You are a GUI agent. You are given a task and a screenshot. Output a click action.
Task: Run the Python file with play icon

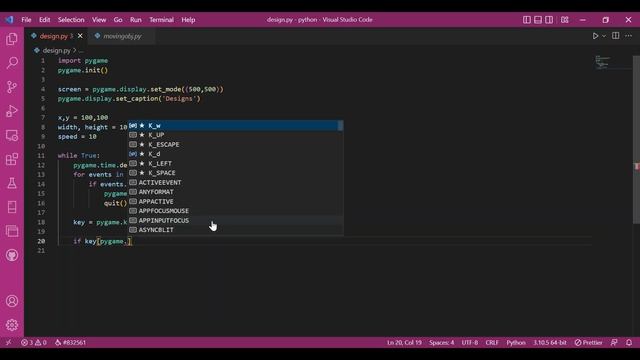click(x=595, y=36)
